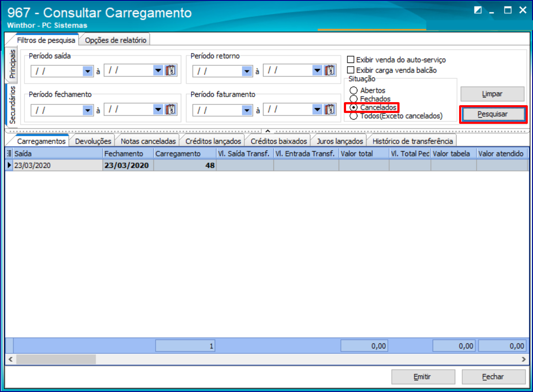Click the Vl. Entrada Transf. column header
Screen dimensions: 533x392
coord(306,153)
